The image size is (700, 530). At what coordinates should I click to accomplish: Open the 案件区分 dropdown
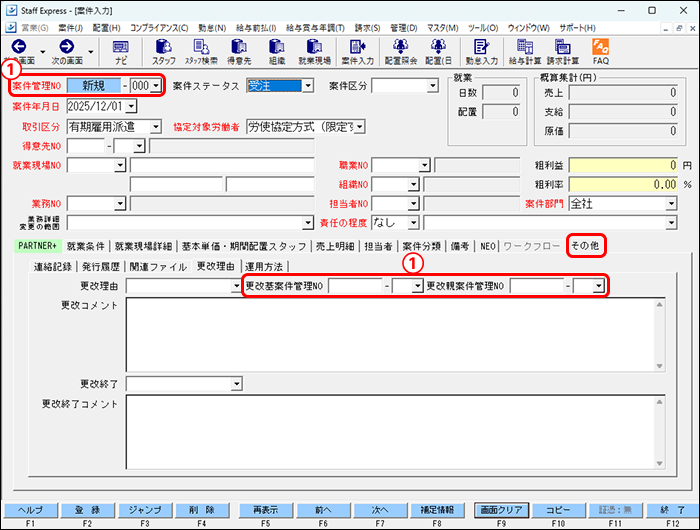432,86
